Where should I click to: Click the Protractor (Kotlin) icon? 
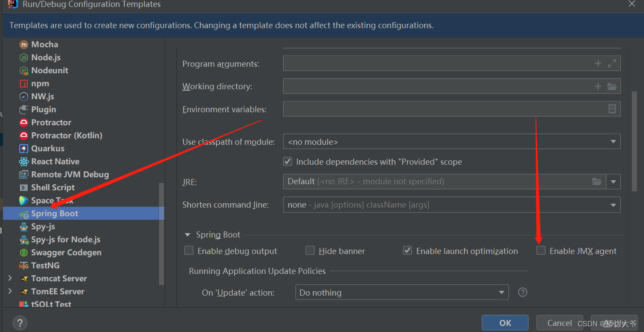24,135
